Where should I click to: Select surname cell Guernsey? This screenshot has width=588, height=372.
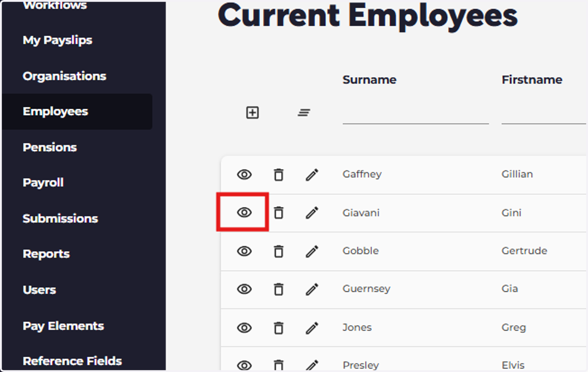[x=367, y=289]
